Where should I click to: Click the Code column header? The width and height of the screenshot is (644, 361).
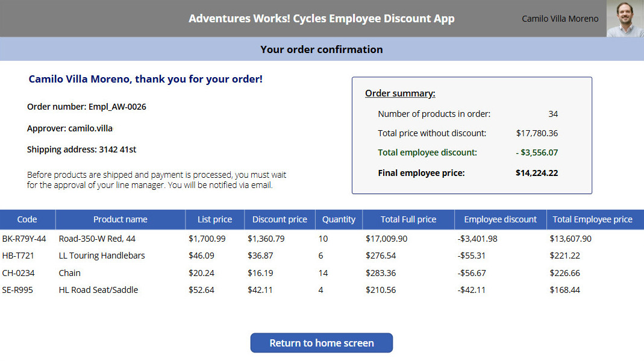27,219
